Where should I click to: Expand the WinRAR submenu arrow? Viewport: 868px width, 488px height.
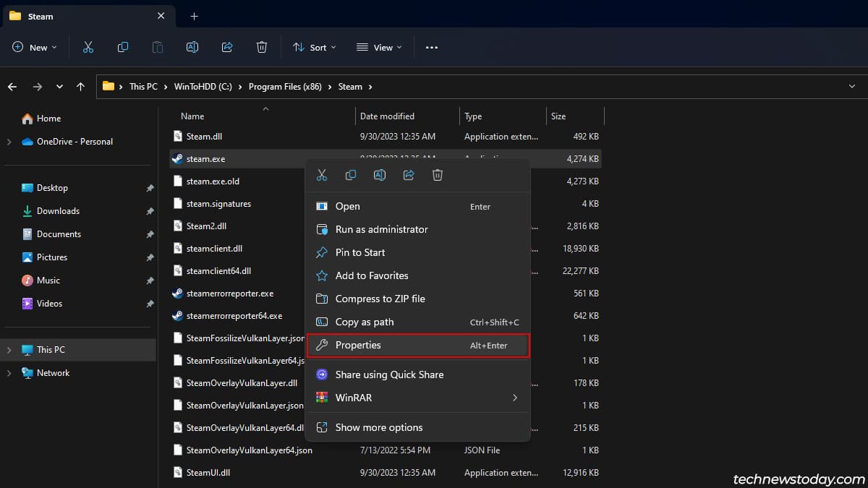point(515,398)
